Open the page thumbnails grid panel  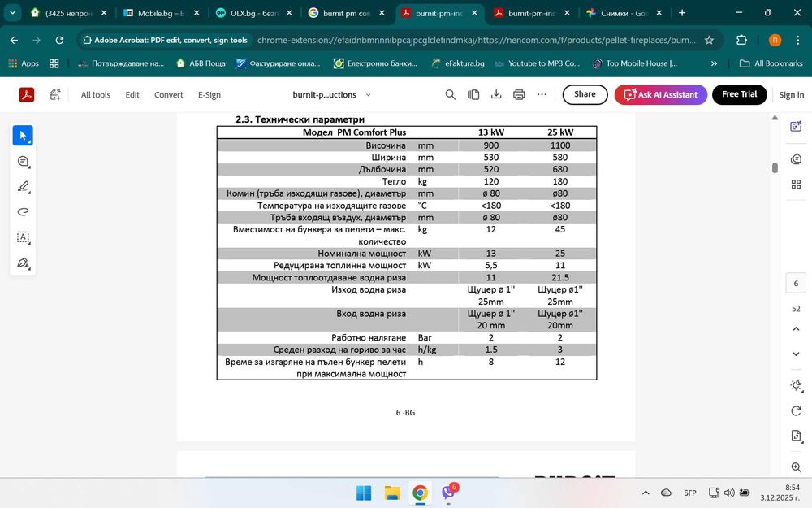796,184
